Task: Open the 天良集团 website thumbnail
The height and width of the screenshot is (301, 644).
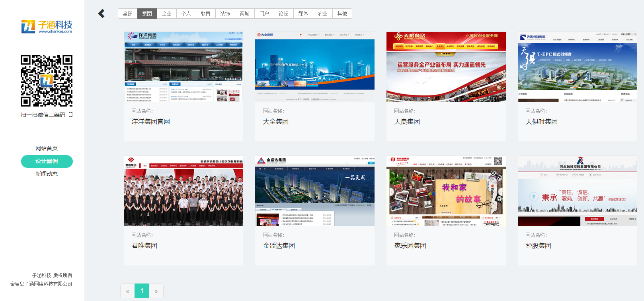Action: pos(446,67)
